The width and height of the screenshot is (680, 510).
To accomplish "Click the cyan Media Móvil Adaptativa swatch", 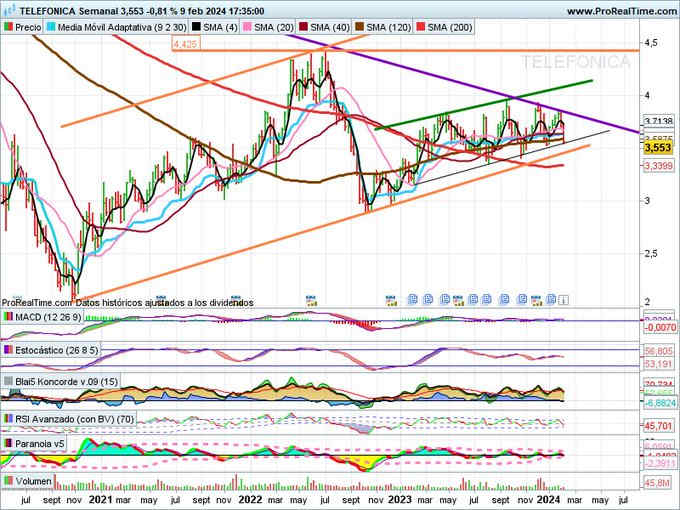I will (51, 27).
